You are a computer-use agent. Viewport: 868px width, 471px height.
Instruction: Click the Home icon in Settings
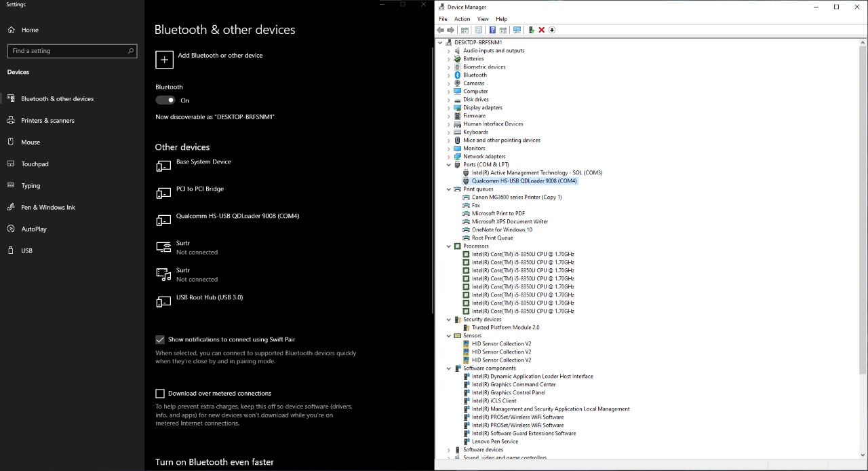tap(12, 30)
